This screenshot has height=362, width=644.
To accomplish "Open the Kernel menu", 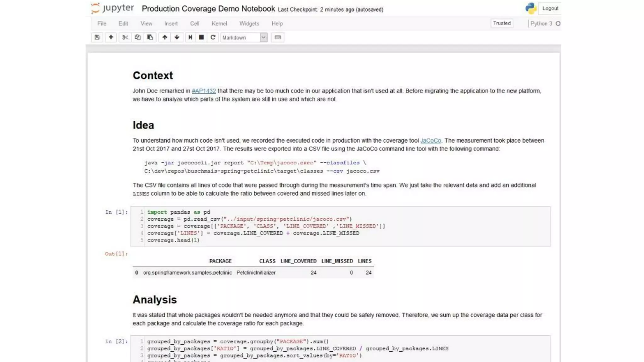I will coord(219,24).
